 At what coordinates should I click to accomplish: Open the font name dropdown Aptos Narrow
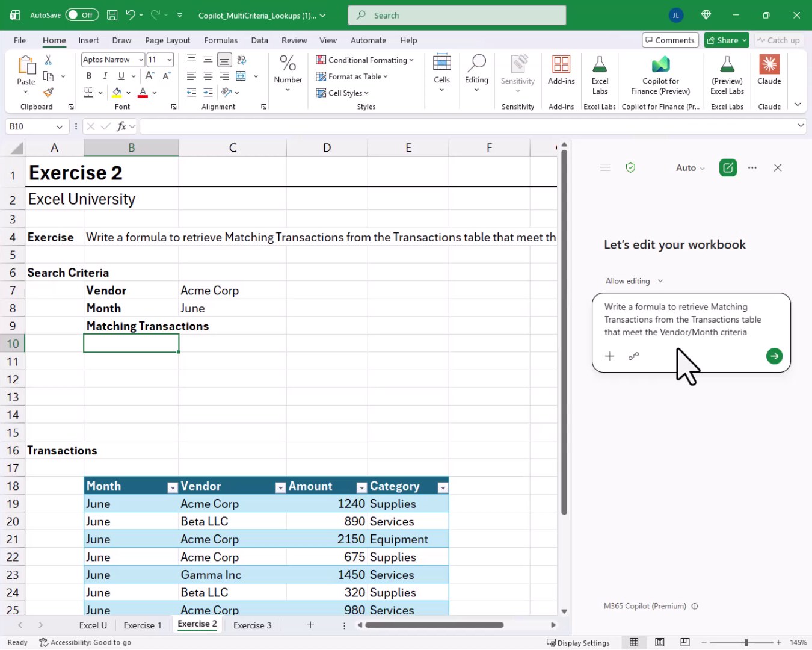point(141,60)
